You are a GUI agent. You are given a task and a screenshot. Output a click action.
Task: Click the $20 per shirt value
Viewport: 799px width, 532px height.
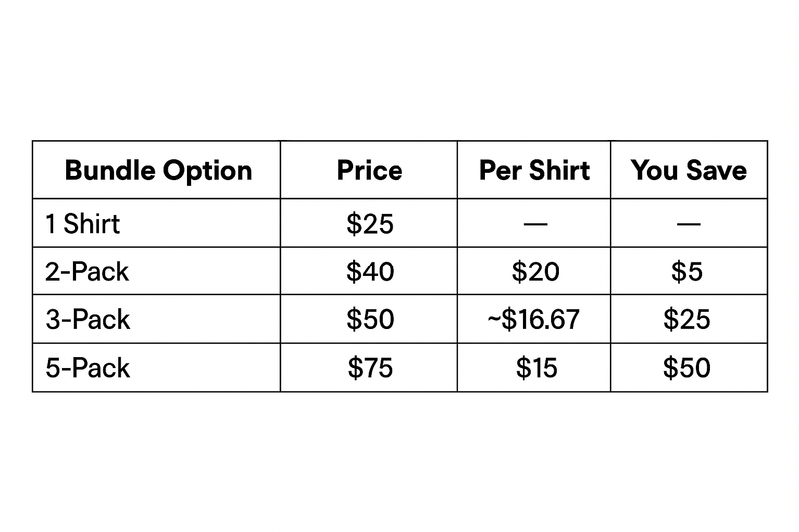(536, 271)
